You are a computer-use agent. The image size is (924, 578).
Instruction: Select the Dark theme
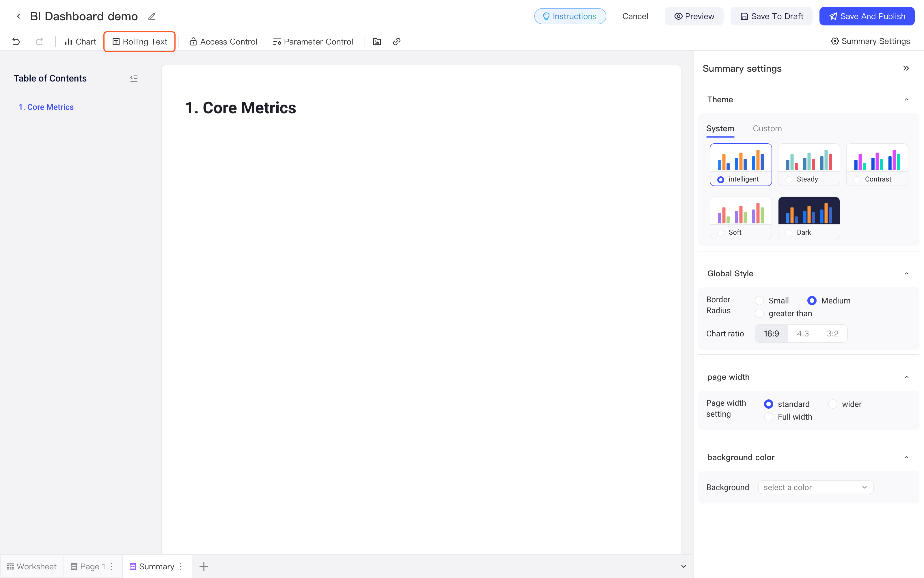pyautogui.click(x=809, y=218)
